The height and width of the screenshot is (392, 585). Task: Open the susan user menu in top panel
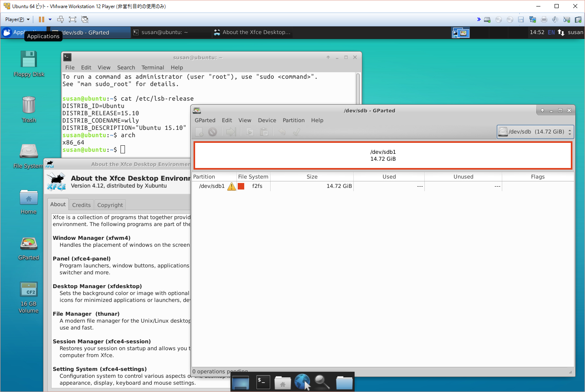click(575, 32)
